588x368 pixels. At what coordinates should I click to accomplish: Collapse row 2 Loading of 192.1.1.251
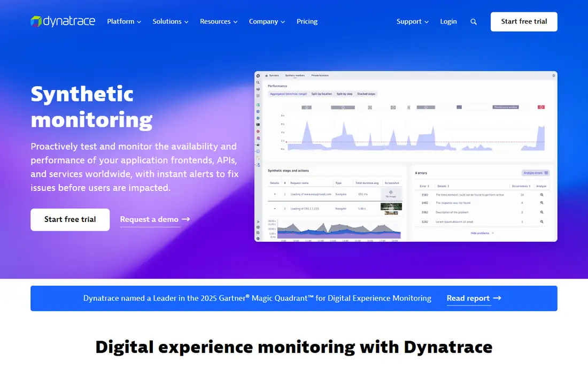(x=275, y=209)
